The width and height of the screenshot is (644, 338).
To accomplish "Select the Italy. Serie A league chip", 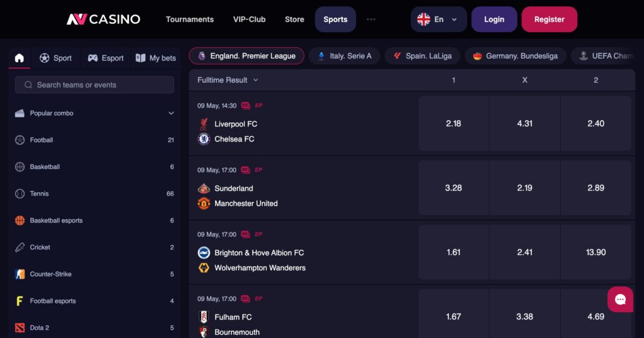I will pyautogui.click(x=344, y=56).
